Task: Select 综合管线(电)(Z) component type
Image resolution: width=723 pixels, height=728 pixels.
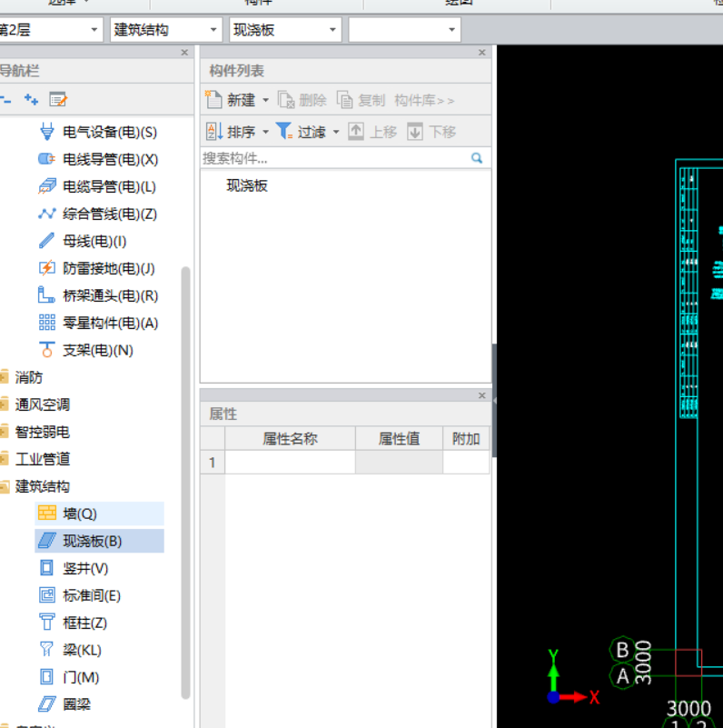Action: (98, 214)
